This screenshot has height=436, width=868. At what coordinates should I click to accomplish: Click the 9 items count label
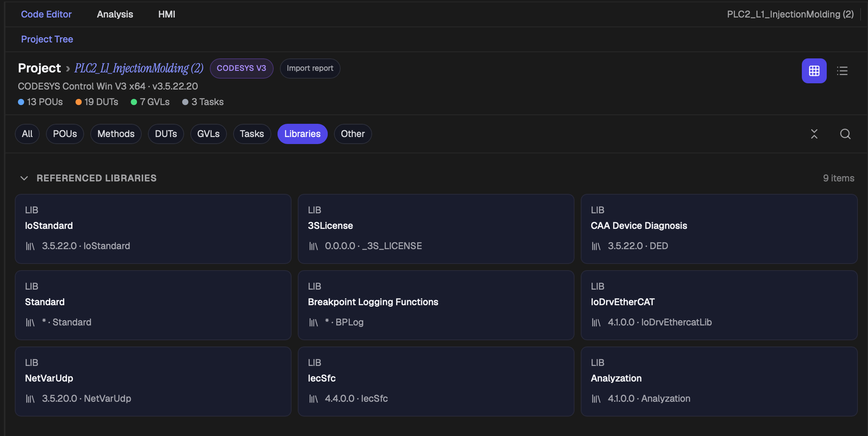point(839,178)
